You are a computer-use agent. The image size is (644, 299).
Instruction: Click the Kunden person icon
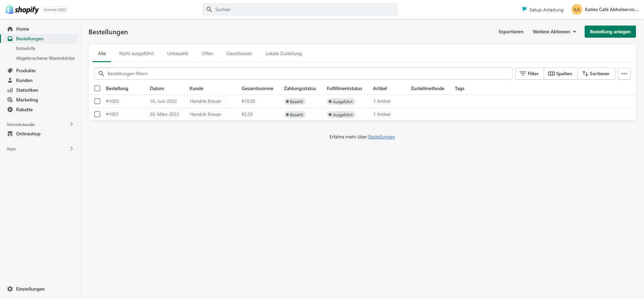pyautogui.click(x=10, y=80)
